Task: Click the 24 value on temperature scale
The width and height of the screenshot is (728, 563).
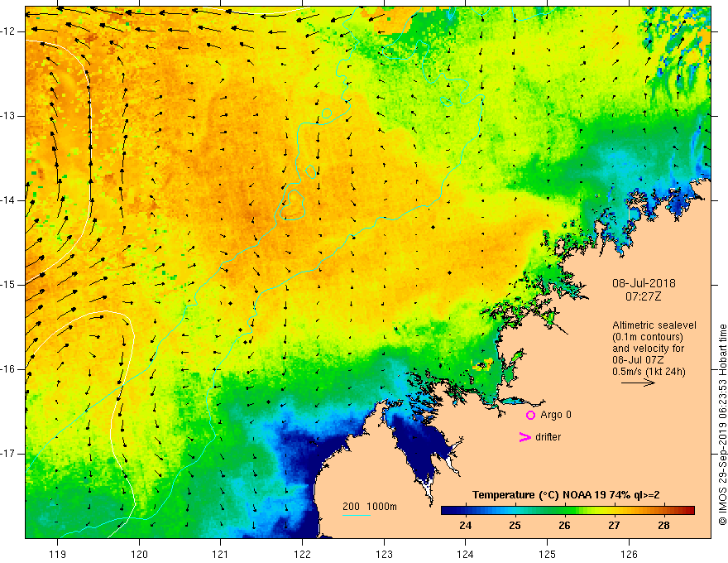Action: (465, 526)
